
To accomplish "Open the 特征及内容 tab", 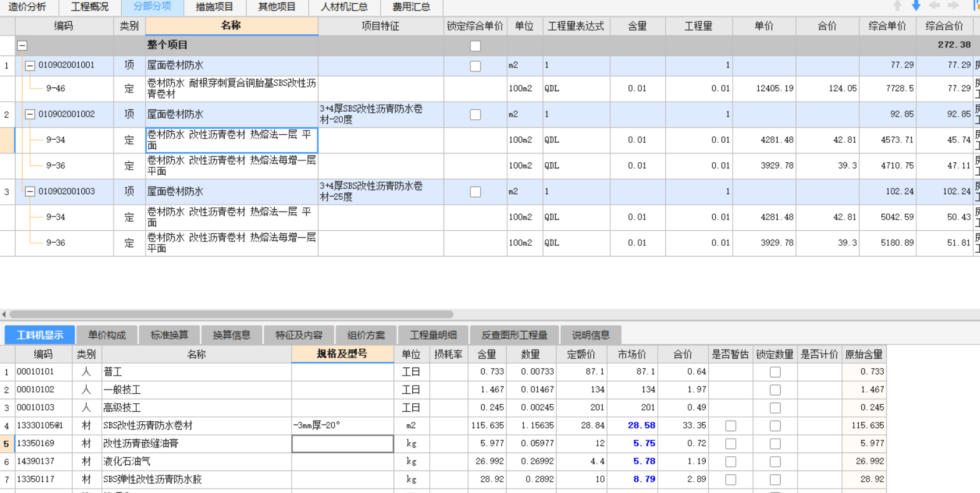I will click(x=299, y=335).
